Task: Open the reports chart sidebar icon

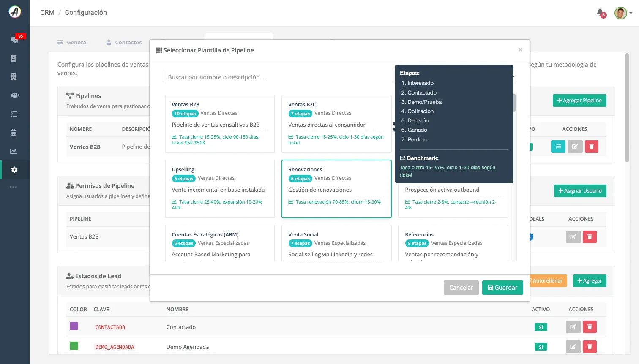Action: [x=14, y=151]
